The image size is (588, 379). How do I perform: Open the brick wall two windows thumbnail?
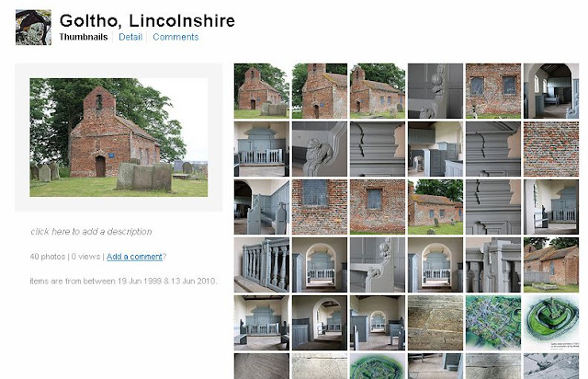pyautogui.click(x=493, y=91)
